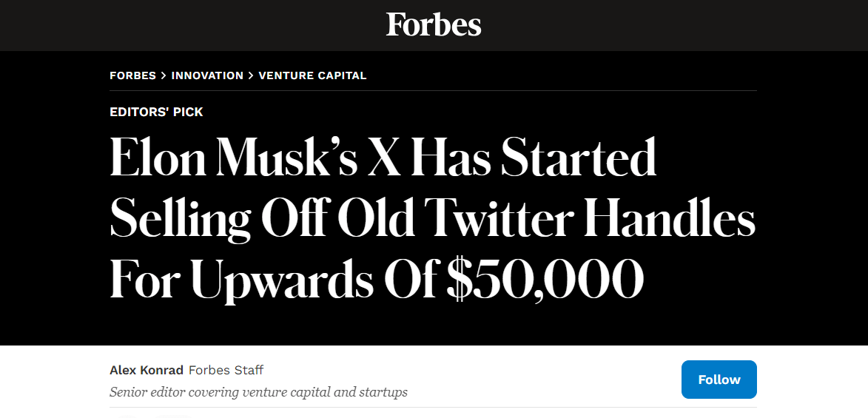The width and height of the screenshot is (868, 418).
Task: Click "For Upwards Of" in the headline
Action: pyautogui.click(x=273, y=279)
